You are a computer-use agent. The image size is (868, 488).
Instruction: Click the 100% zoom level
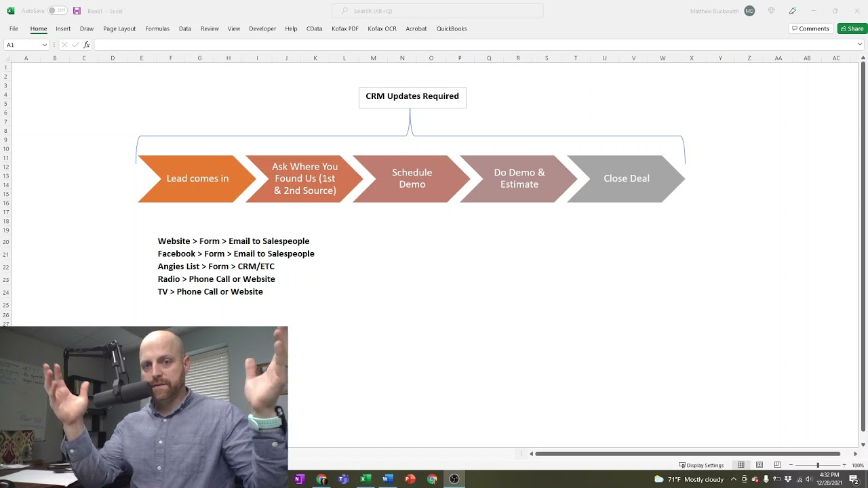858,465
